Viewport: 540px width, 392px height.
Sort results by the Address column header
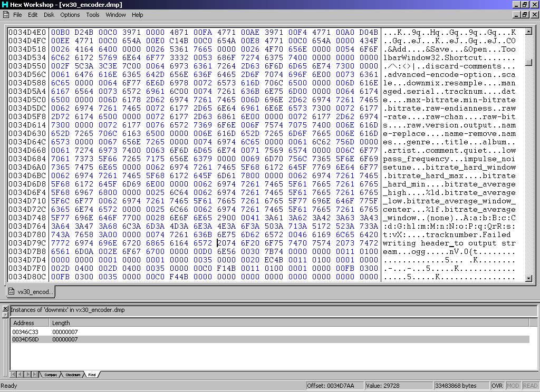point(30,323)
